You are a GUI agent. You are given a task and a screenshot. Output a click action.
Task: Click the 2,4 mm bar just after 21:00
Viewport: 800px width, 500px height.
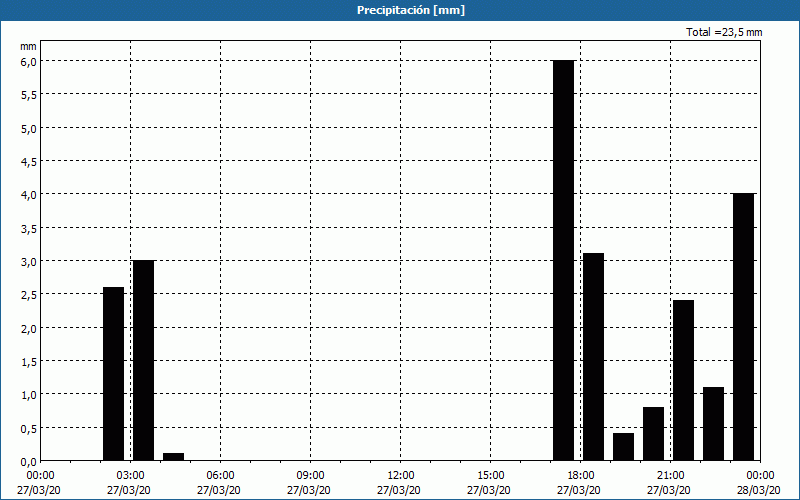click(683, 380)
